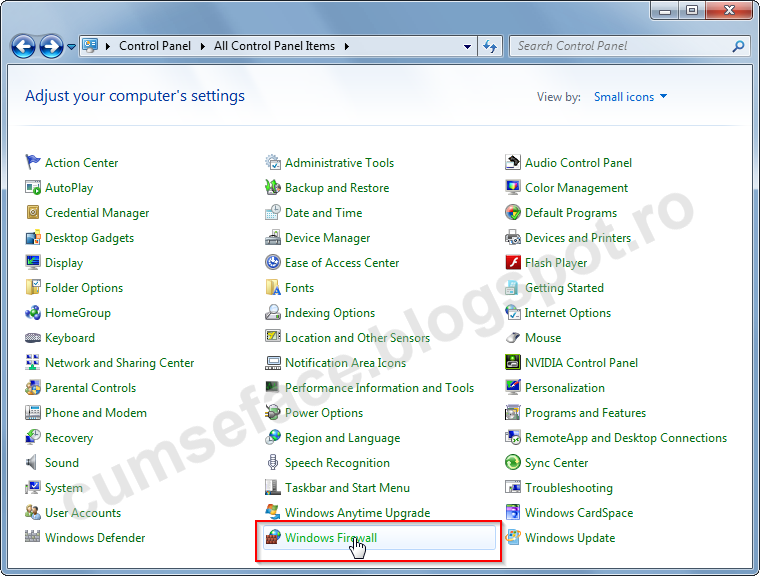Image resolution: width=760 pixels, height=576 pixels.
Task: Click Control Panel breadcrumb
Action: click(x=155, y=46)
